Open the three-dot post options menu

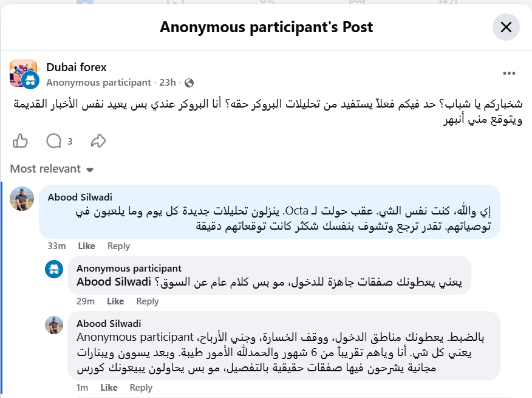[x=509, y=74]
